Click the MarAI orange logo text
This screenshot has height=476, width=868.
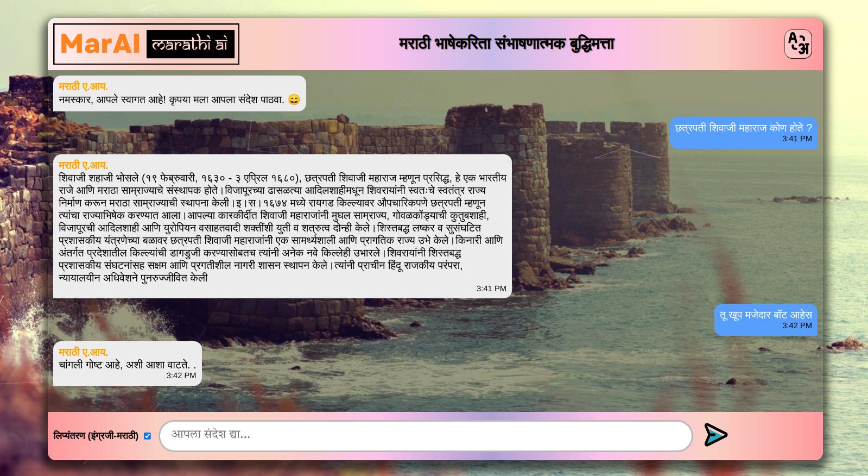tap(100, 43)
